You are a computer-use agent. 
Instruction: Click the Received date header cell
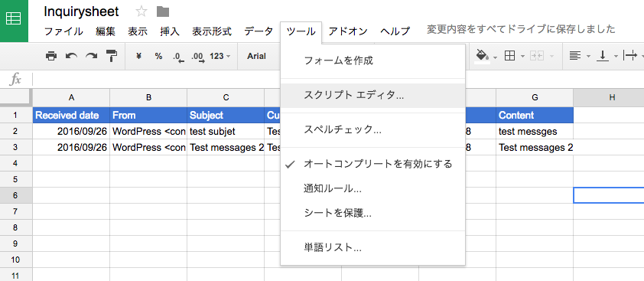71,115
